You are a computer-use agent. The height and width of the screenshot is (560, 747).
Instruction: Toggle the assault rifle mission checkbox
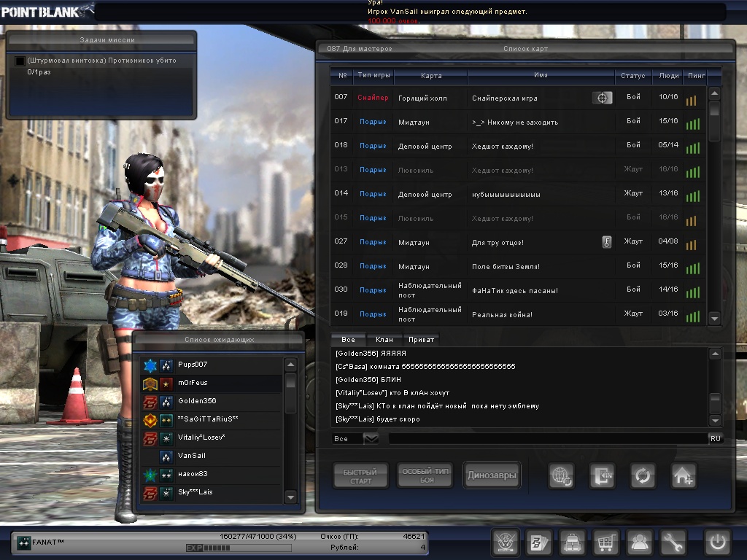[20, 61]
